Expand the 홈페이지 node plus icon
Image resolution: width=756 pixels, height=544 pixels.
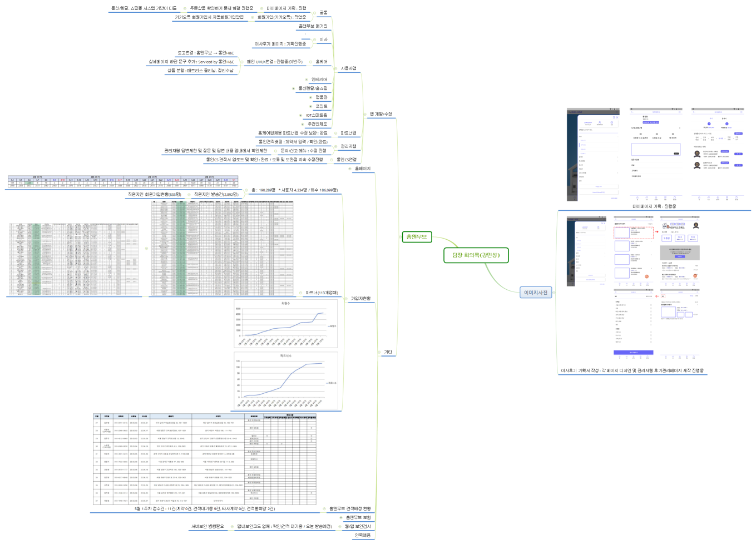coord(350,169)
